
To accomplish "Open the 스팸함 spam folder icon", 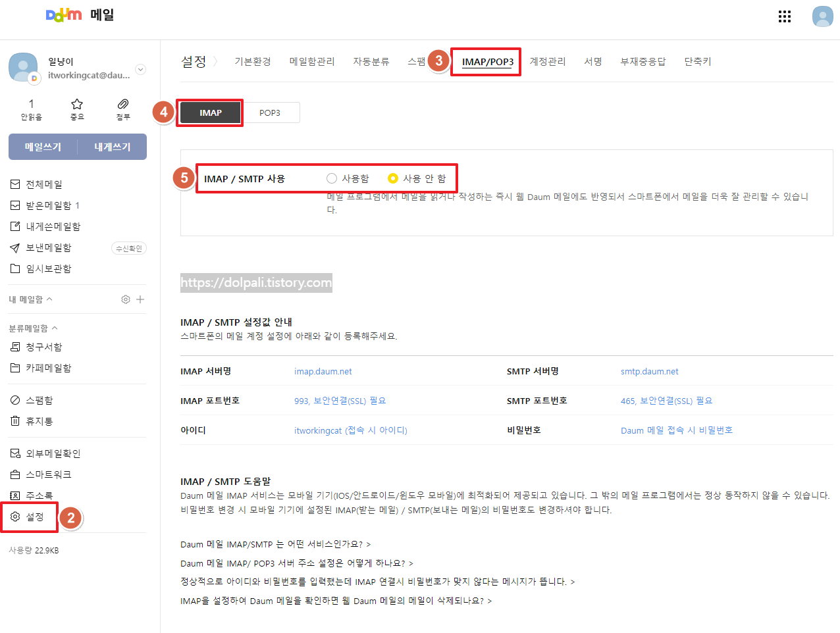I will click(x=16, y=399).
